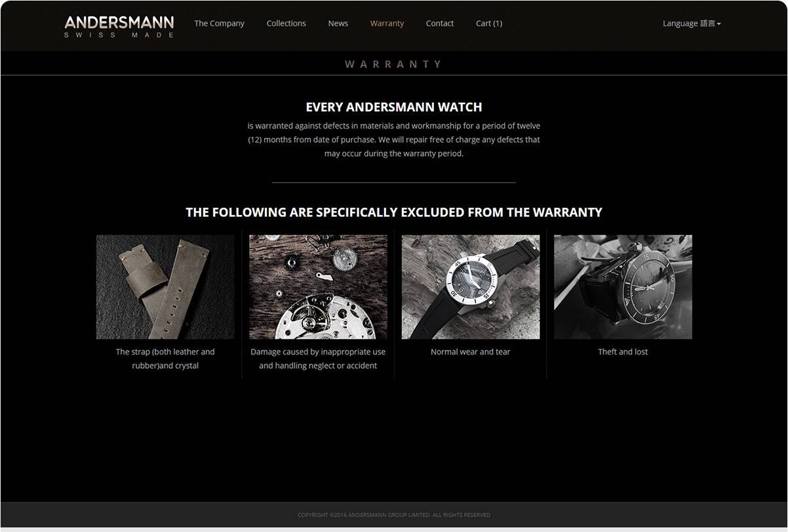Click Every Andersmann Watch heading
788x532 pixels.
click(394, 107)
